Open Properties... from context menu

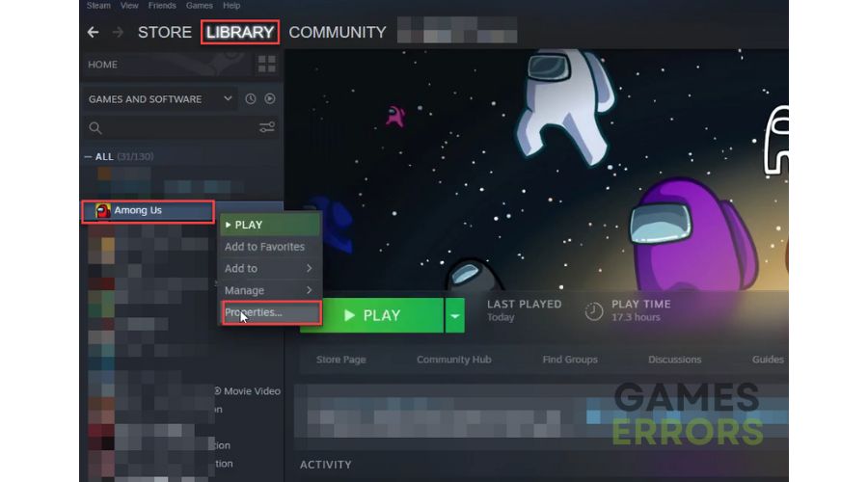click(x=271, y=312)
